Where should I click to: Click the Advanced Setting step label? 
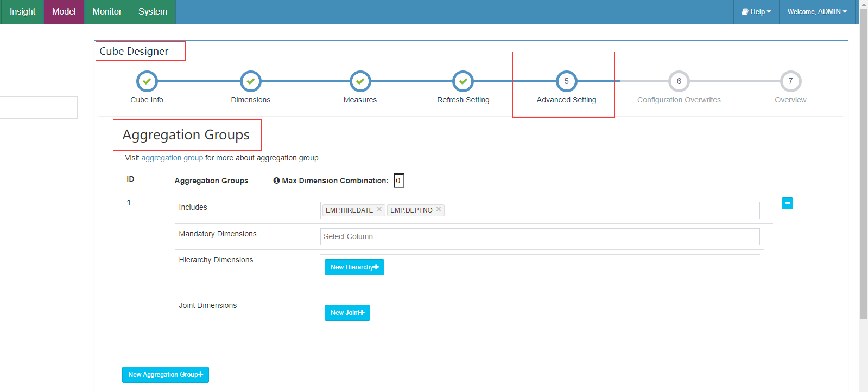pyautogui.click(x=566, y=100)
